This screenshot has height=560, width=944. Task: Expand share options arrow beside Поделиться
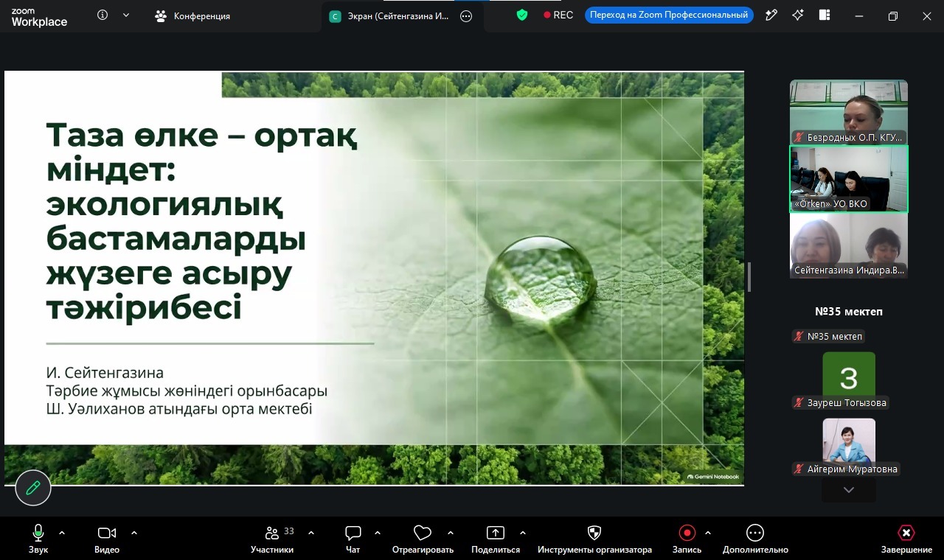click(523, 533)
